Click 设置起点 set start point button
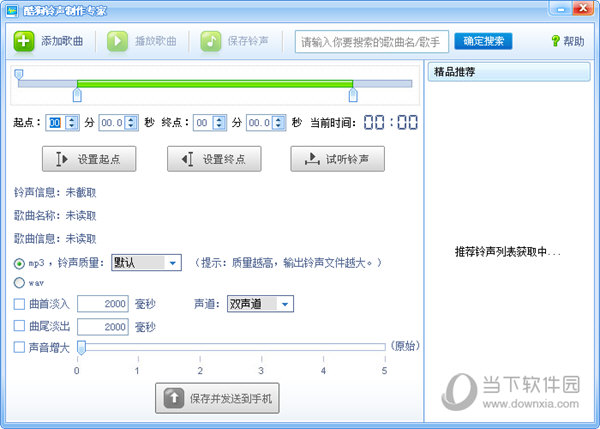 [89, 159]
